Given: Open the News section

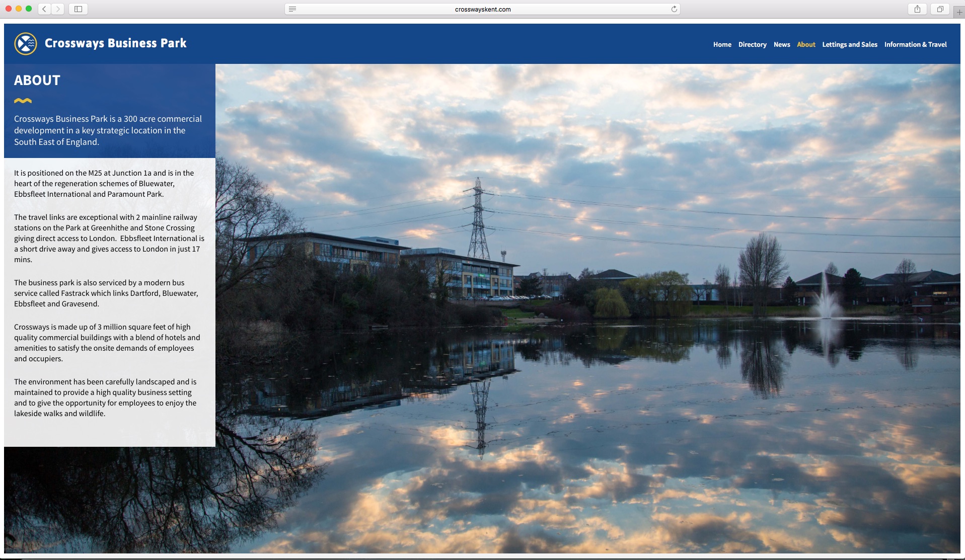Looking at the screenshot, I should (781, 45).
